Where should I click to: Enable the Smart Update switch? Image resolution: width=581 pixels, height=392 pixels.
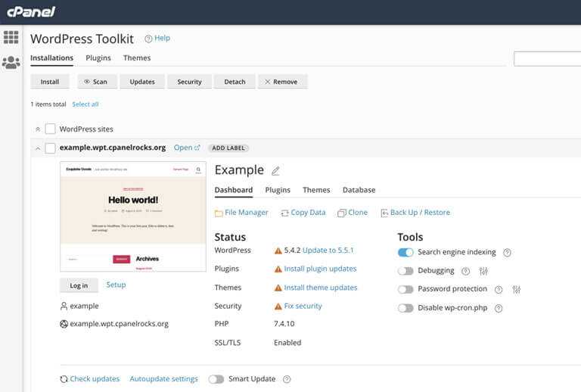[216, 379]
